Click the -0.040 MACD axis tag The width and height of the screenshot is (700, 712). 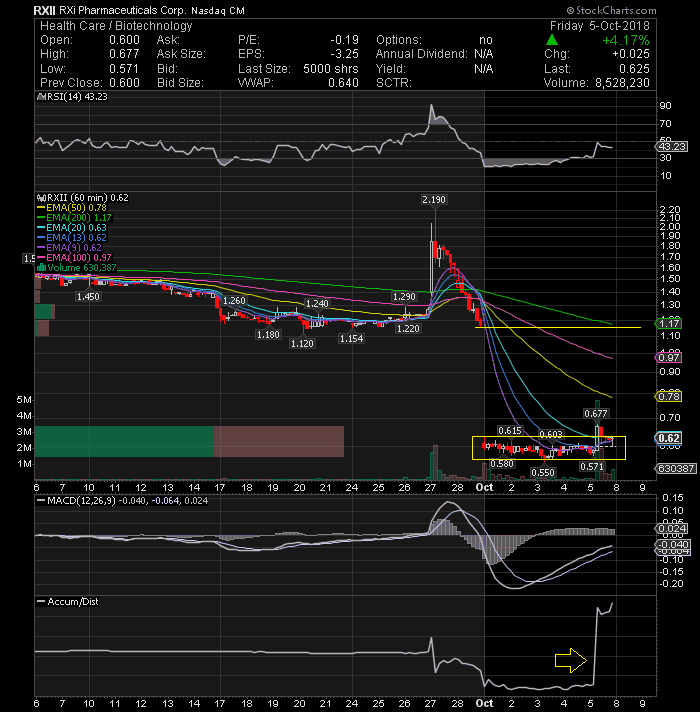click(x=672, y=545)
